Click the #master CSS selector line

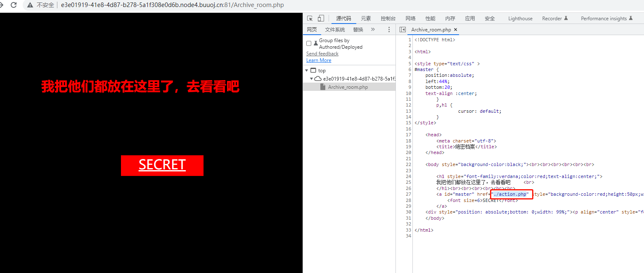(426, 69)
